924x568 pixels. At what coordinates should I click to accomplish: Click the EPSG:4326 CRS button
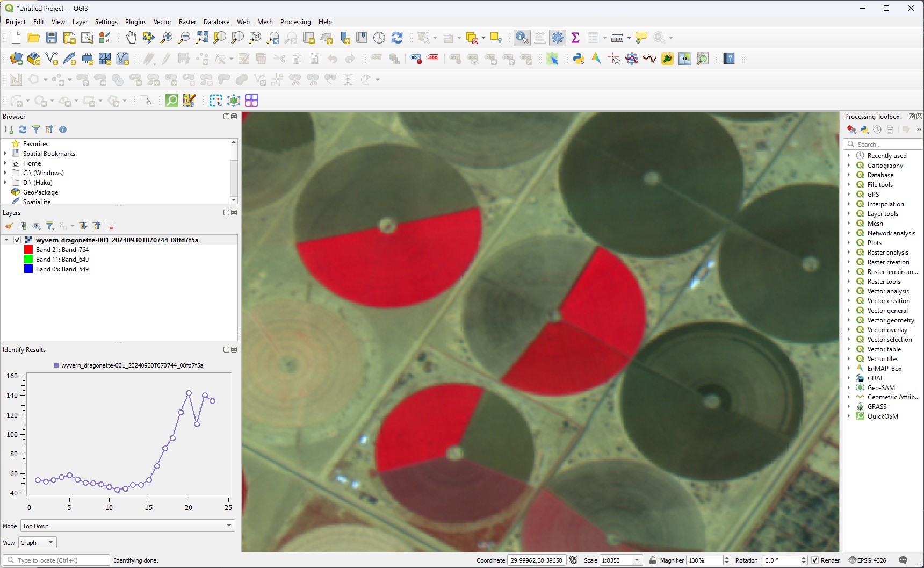point(867,560)
